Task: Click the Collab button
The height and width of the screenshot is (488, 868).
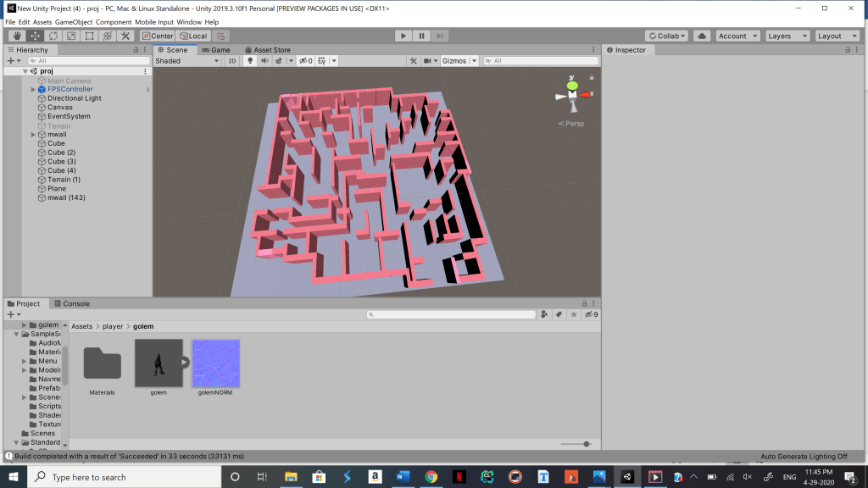Action: pos(666,36)
